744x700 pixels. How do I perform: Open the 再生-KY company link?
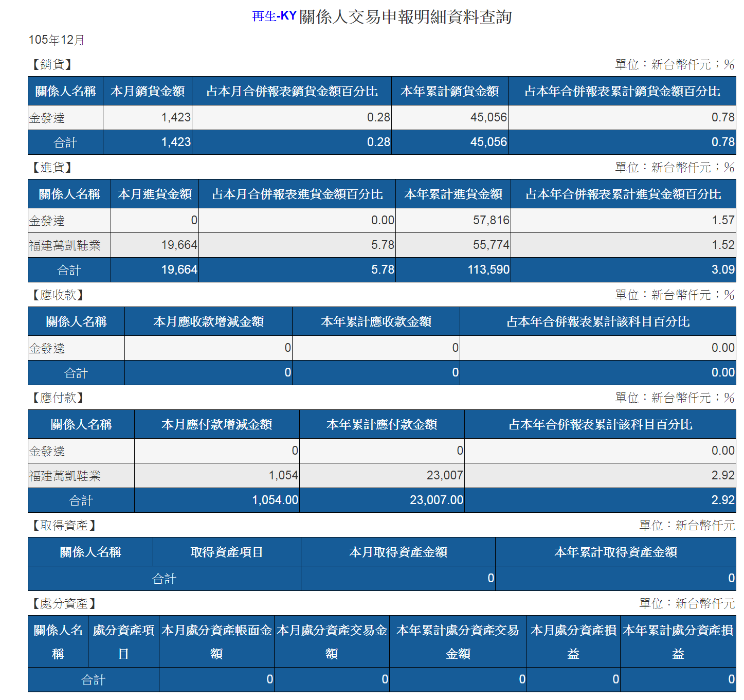pyautogui.click(x=274, y=16)
